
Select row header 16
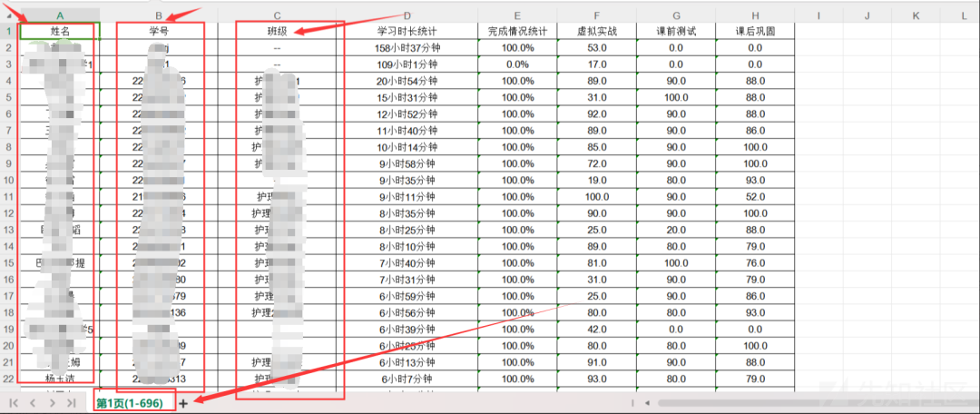click(x=9, y=280)
